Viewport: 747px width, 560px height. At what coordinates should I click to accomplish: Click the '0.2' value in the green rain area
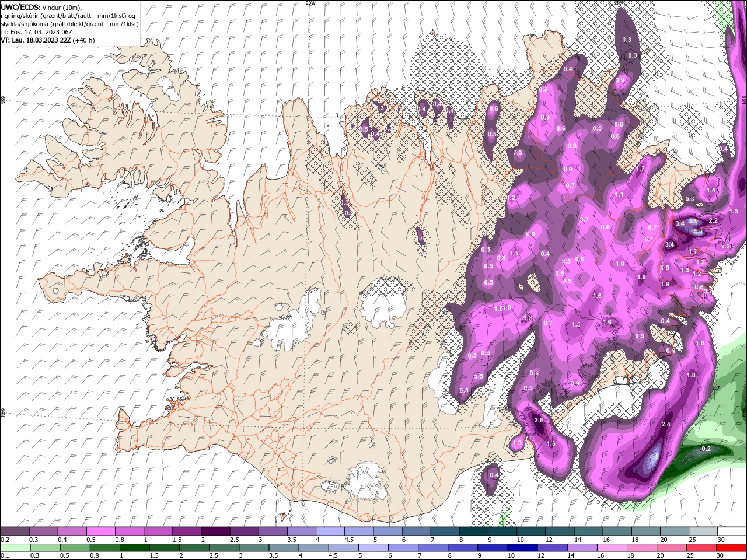point(706,449)
